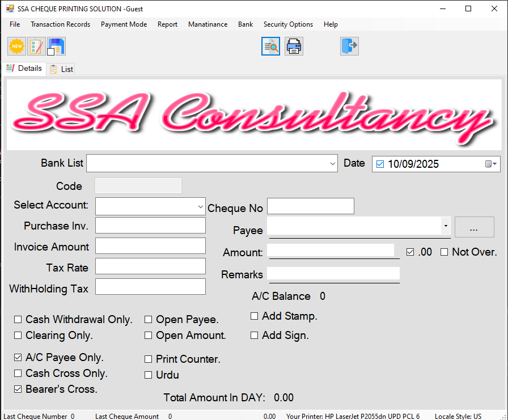Open the search/preview toolbar icon

271,46
